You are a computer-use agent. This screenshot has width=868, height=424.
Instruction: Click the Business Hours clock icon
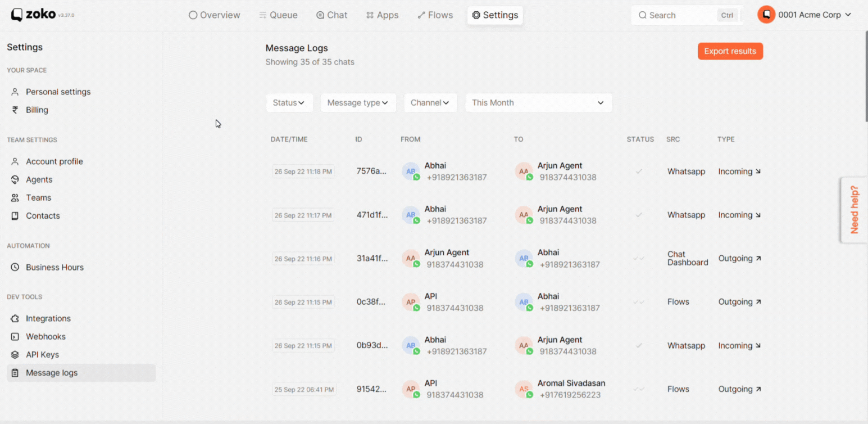(x=15, y=267)
